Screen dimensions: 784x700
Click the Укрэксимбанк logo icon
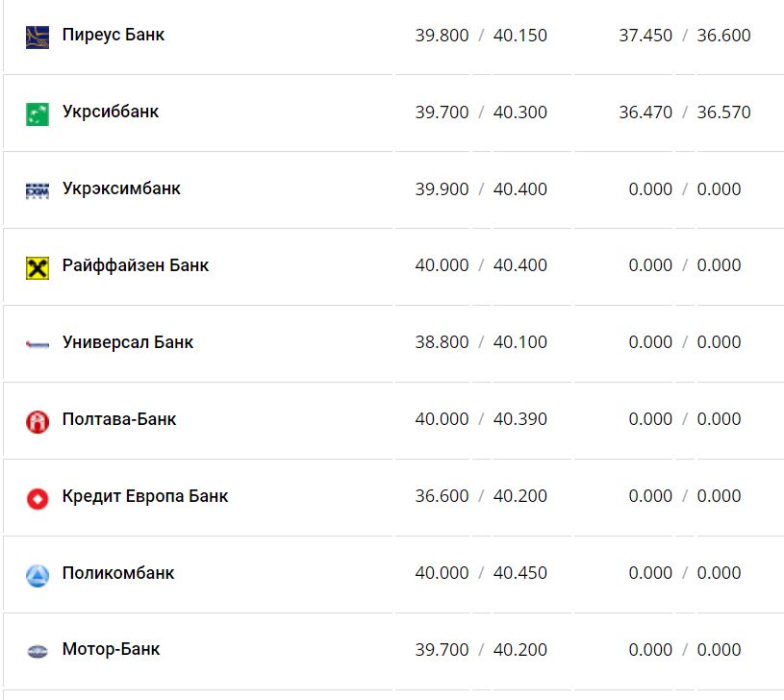(x=38, y=190)
